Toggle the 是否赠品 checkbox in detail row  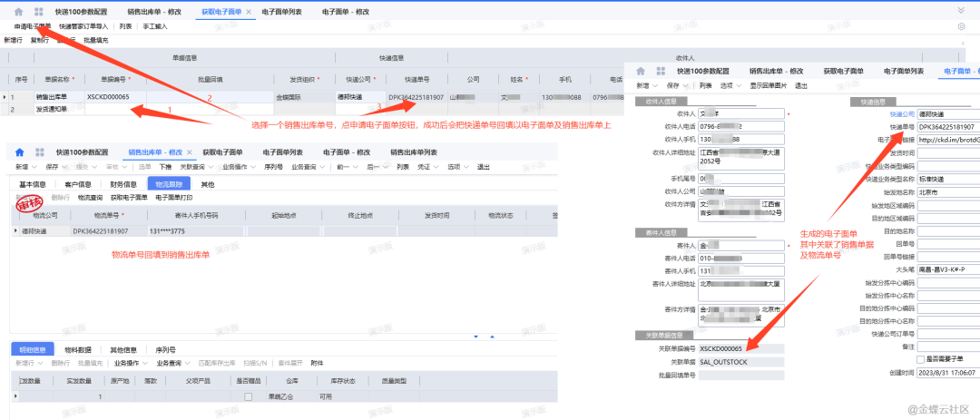click(x=248, y=396)
